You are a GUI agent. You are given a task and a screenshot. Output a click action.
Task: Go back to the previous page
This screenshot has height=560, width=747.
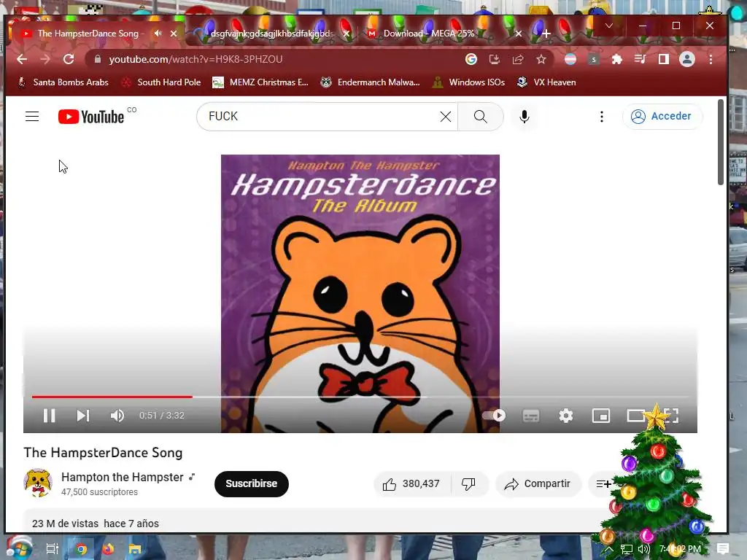[x=22, y=59]
